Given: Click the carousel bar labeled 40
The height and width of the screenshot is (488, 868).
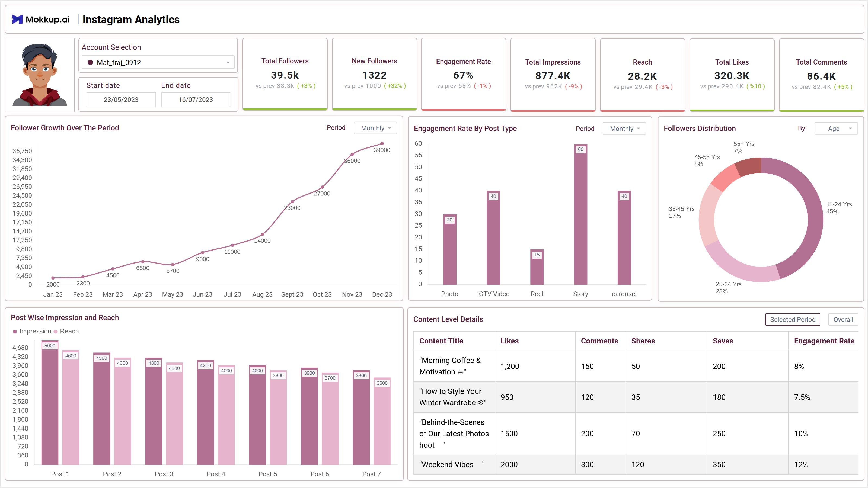Looking at the screenshot, I should (624, 238).
